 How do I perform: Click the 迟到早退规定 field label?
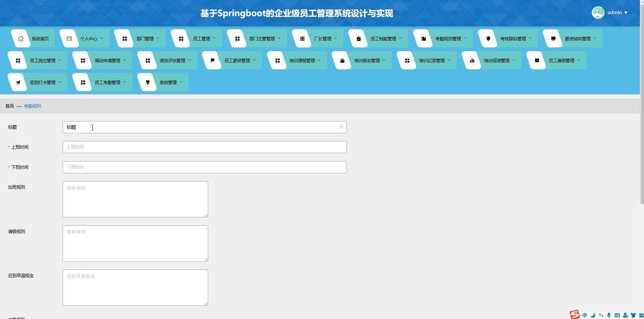point(21,276)
